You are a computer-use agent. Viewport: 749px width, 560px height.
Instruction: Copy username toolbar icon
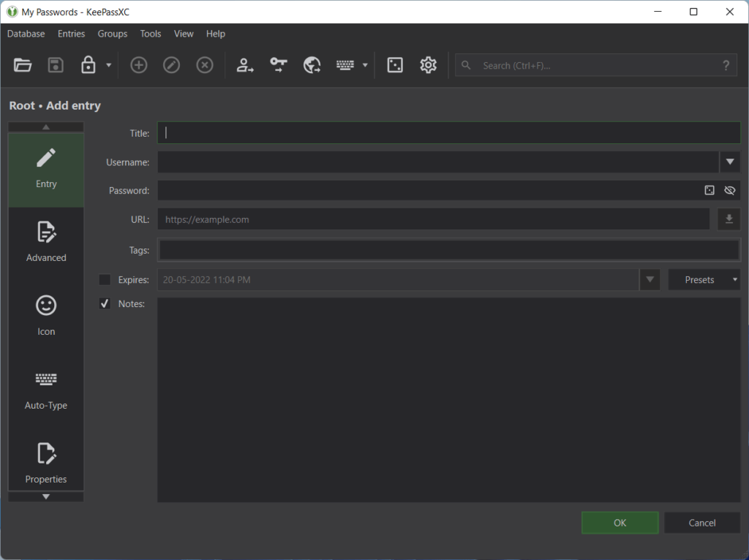click(x=244, y=65)
